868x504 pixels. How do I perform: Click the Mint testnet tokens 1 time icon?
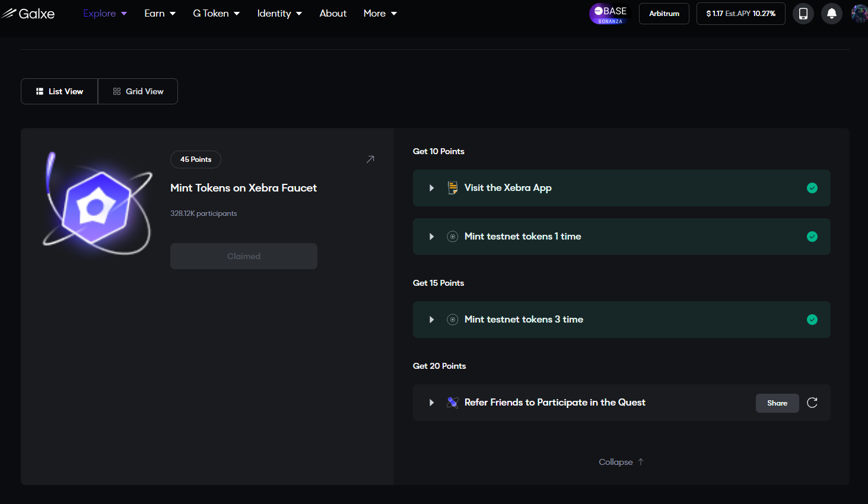coord(453,237)
